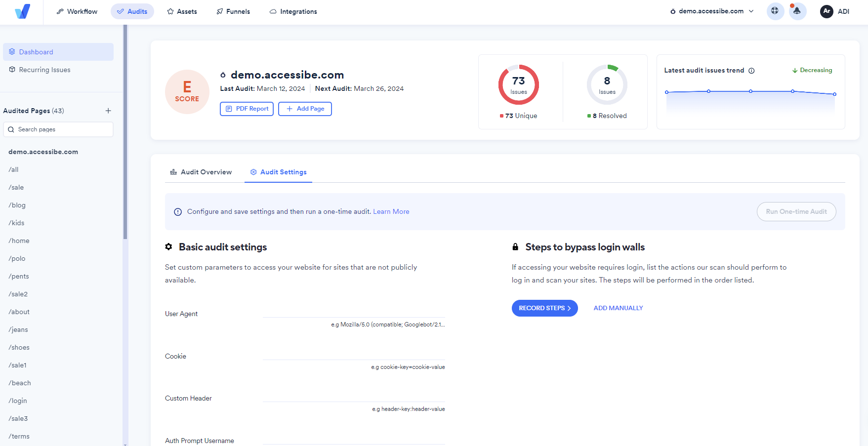
Task: Select the /all page
Action: [x=13, y=169]
